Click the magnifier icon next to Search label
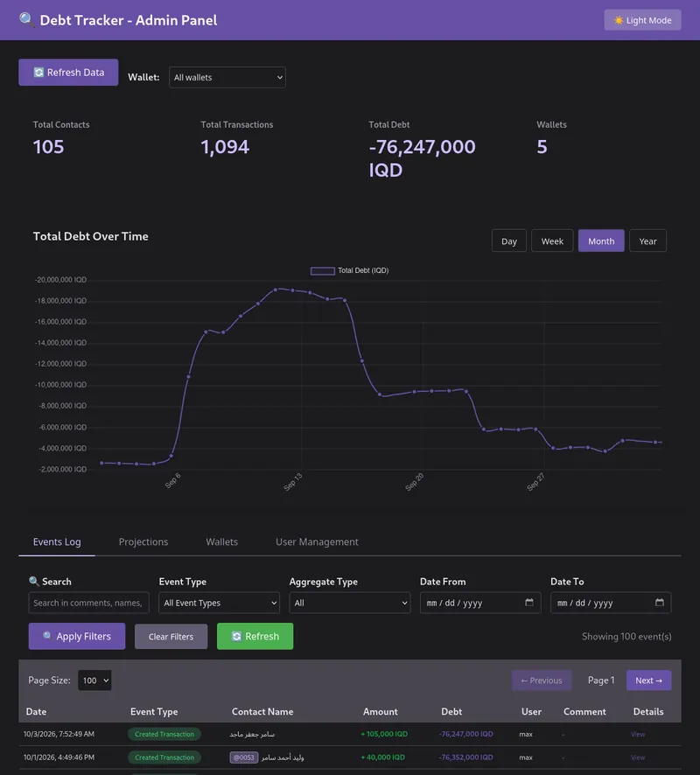700x775 pixels. [33, 581]
